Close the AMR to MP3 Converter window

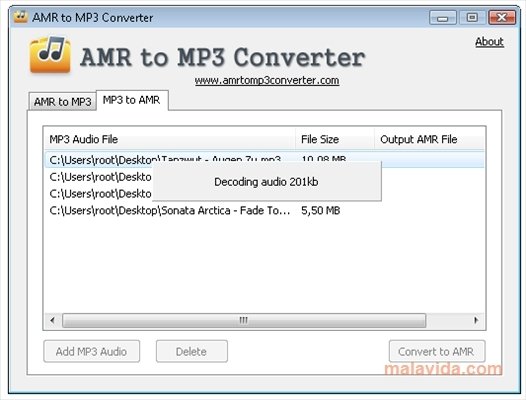click(502, 17)
